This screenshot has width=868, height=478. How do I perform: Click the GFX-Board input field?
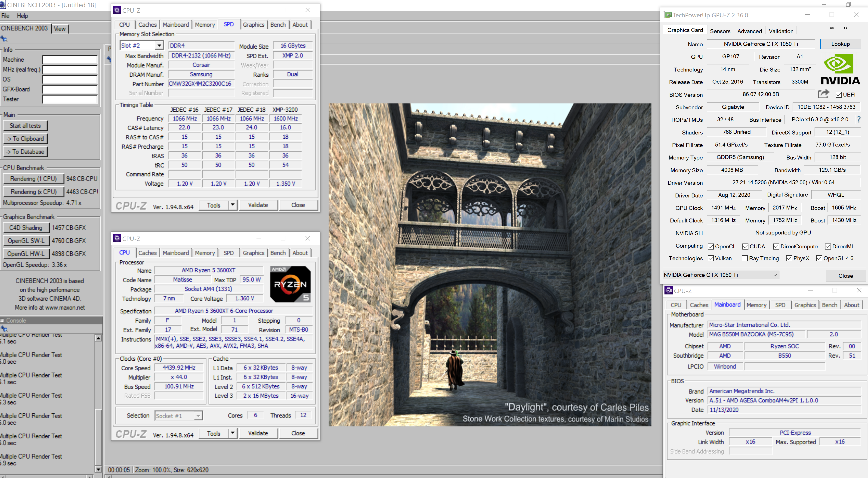[x=70, y=89]
